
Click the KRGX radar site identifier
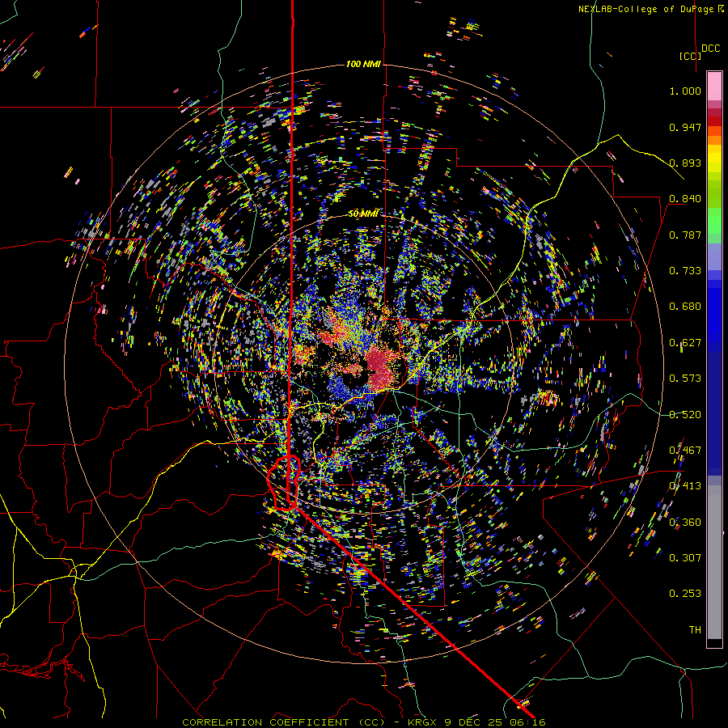[x=422, y=722]
